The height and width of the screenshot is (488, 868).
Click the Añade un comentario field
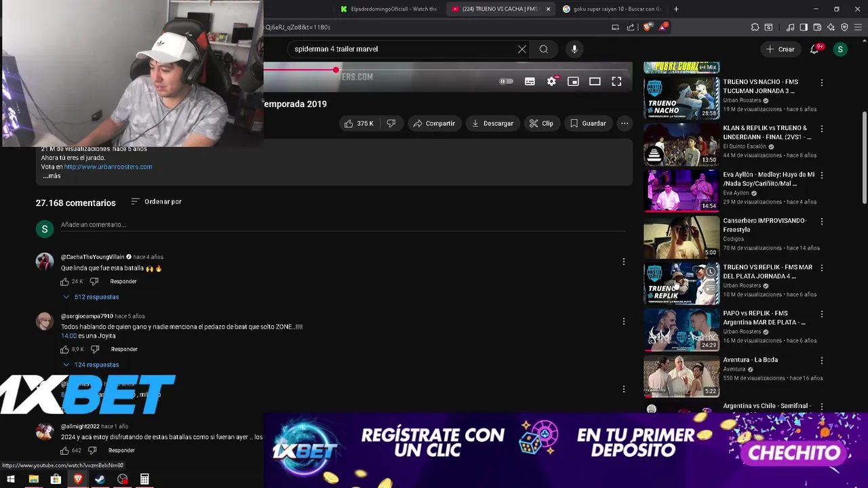coord(342,224)
